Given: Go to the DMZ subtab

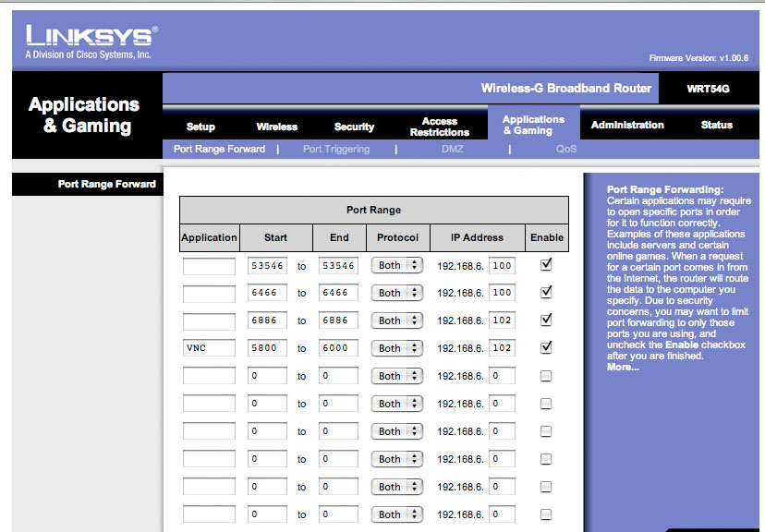Looking at the screenshot, I should click(453, 149).
